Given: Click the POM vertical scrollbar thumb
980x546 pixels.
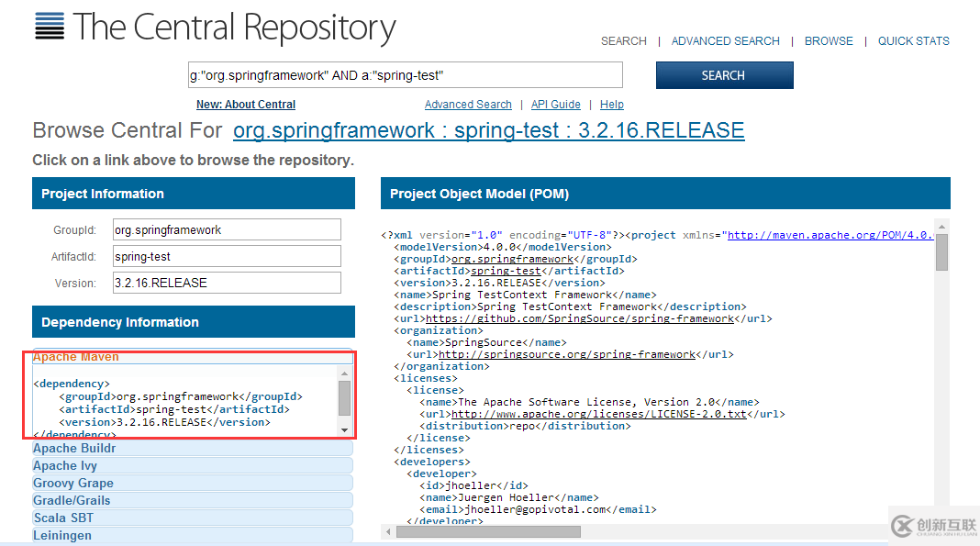Looking at the screenshot, I should (941, 252).
